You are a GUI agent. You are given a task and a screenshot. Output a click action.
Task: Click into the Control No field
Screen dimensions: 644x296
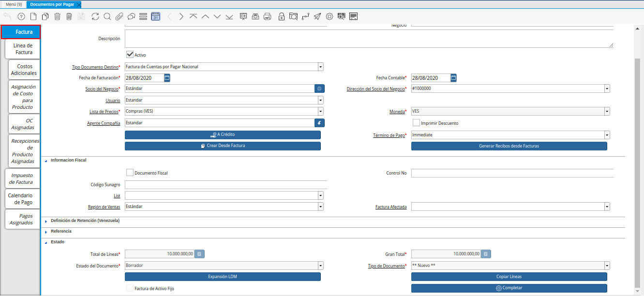pos(512,173)
